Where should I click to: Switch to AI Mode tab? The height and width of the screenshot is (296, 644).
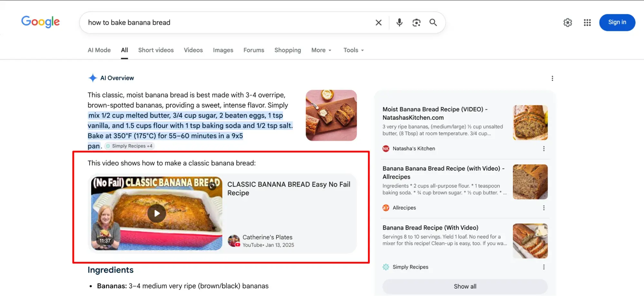pos(99,50)
